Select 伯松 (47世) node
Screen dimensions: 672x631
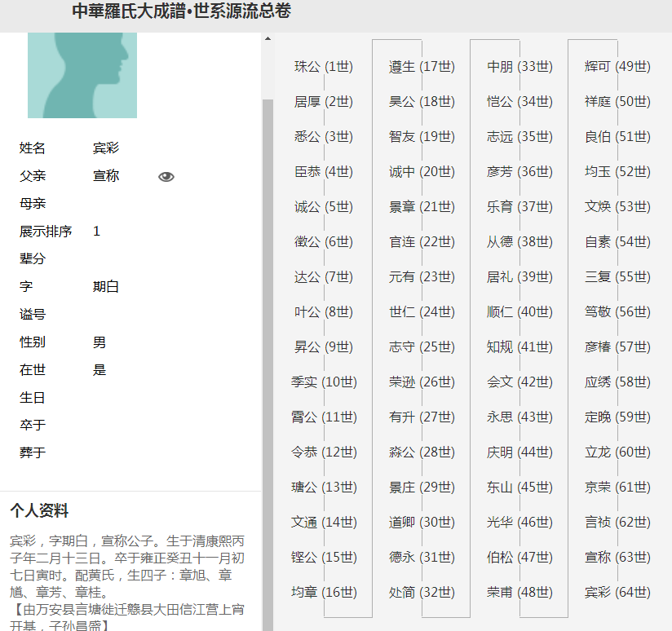pyautogui.click(x=519, y=558)
